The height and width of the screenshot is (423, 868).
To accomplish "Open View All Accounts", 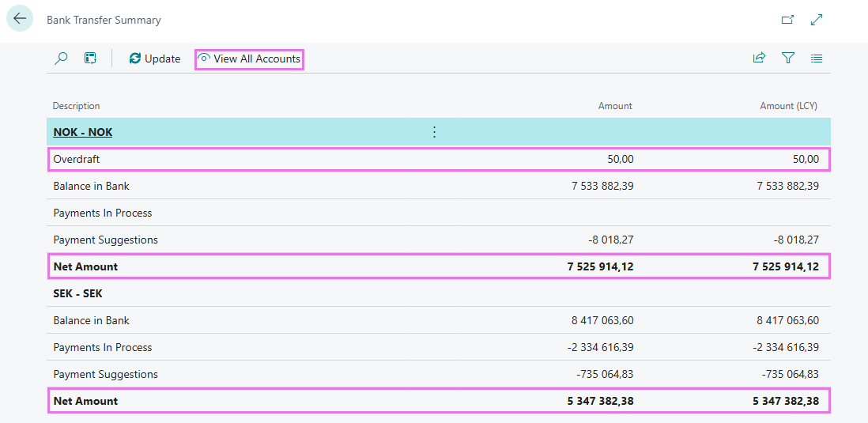I will (x=249, y=59).
